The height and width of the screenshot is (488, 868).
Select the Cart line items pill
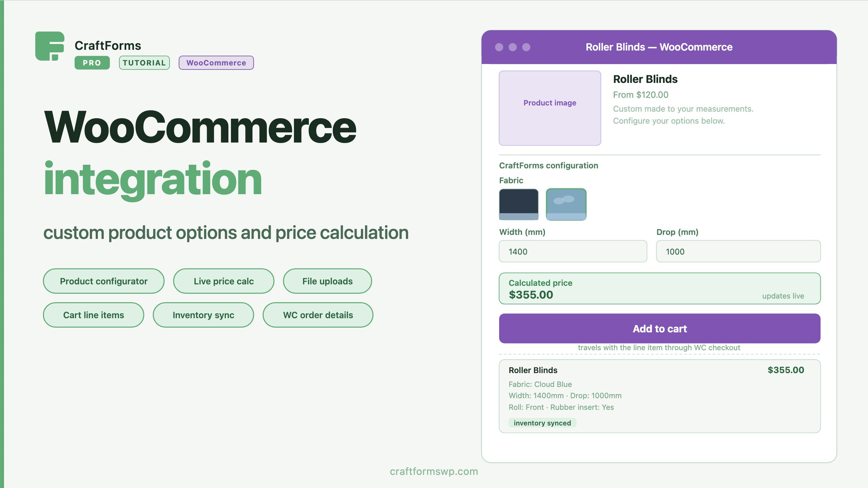pyautogui.click(x=93, y=315)
